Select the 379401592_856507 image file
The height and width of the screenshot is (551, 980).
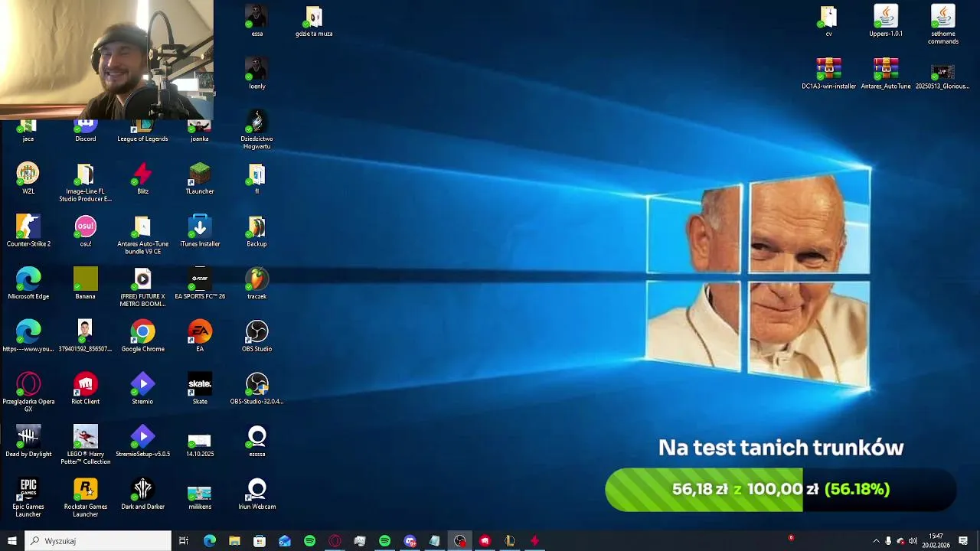pos(85,336)
